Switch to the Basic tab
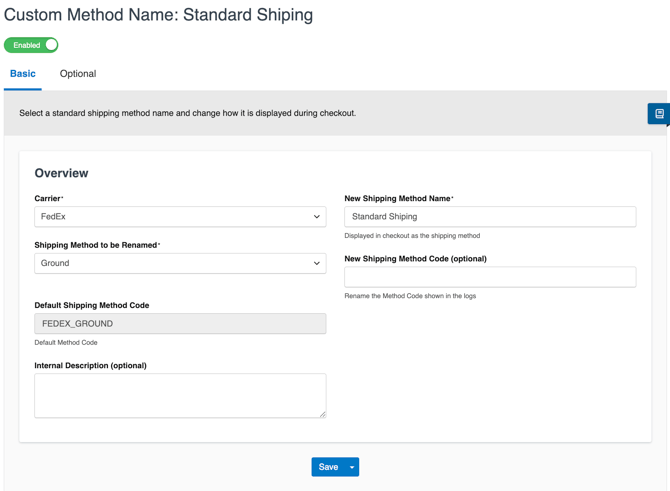The height and width of the screenshot is (491, 670). (x=23, y=74)
